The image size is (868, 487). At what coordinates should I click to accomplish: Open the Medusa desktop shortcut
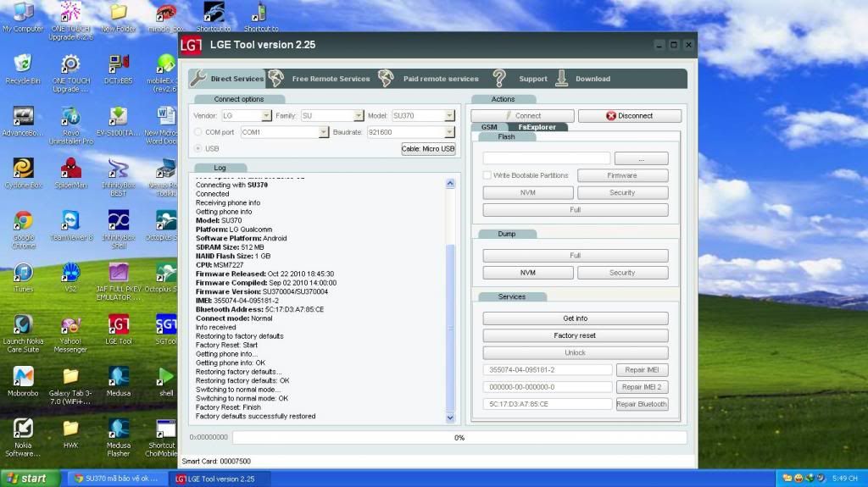click(119, 381)
